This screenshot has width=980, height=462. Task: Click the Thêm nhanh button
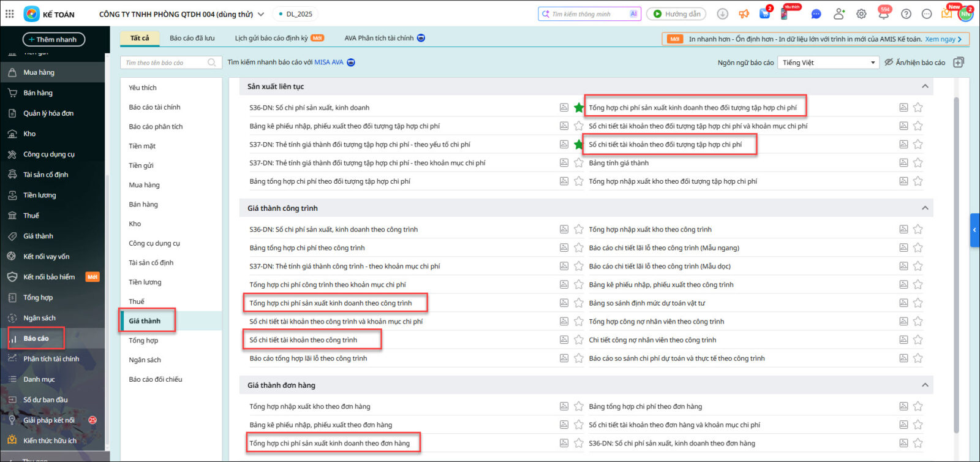[54, 39]
